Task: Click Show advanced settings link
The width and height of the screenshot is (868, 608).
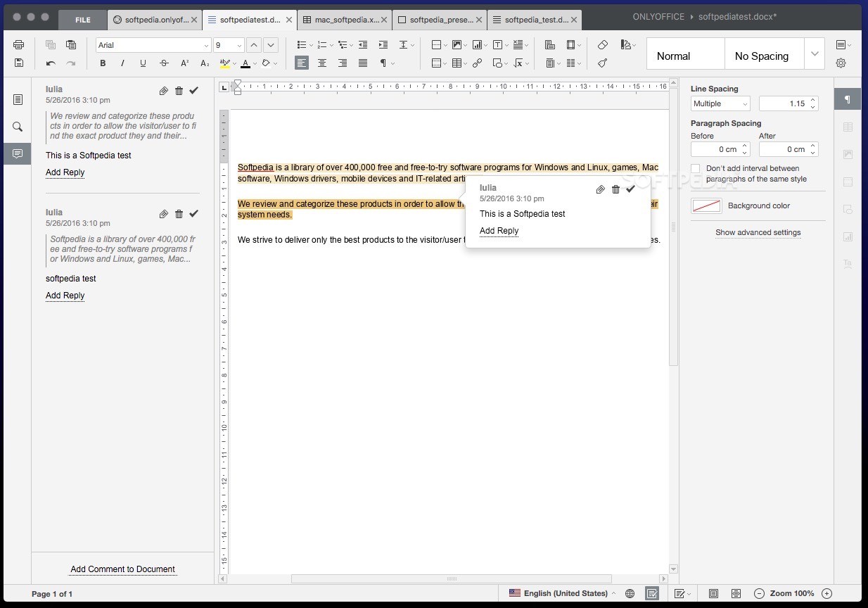Action: click(758, 232)
